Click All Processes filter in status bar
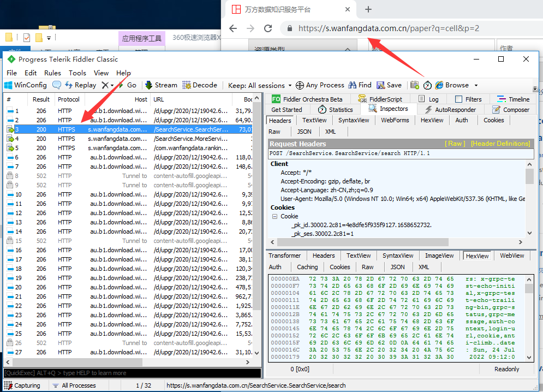The image size is (543, 392). 74,385
